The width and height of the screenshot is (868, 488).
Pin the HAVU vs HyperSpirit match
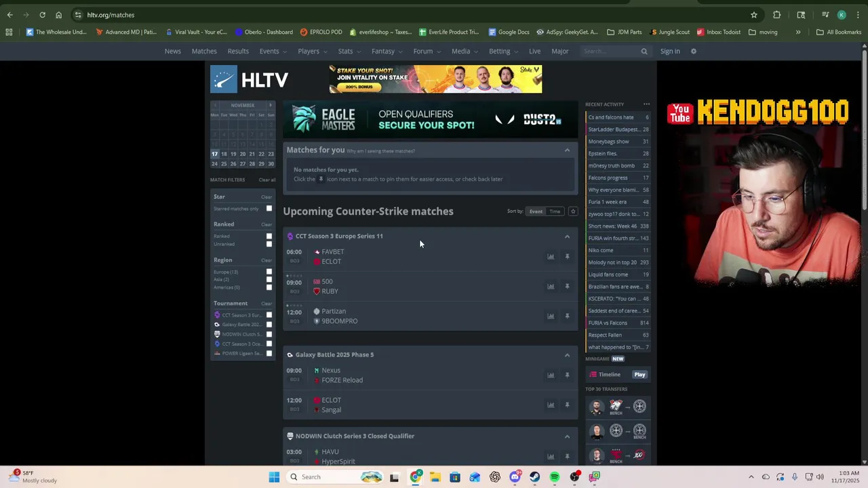tap(567, 457)
